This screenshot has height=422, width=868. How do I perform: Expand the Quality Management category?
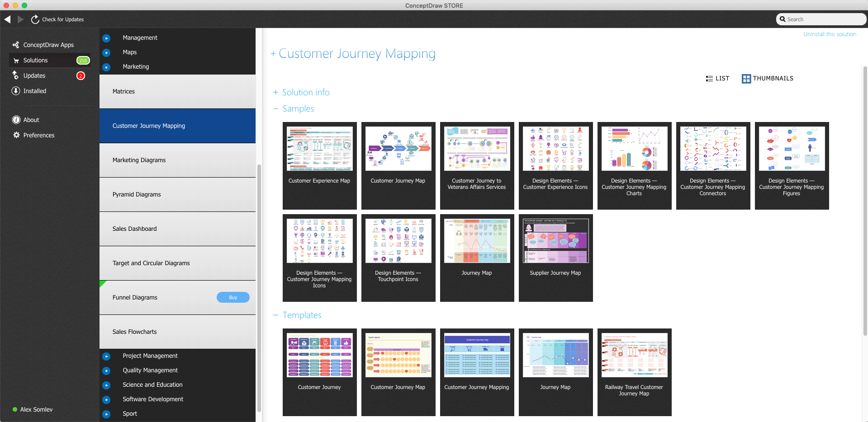click(106, 370)
